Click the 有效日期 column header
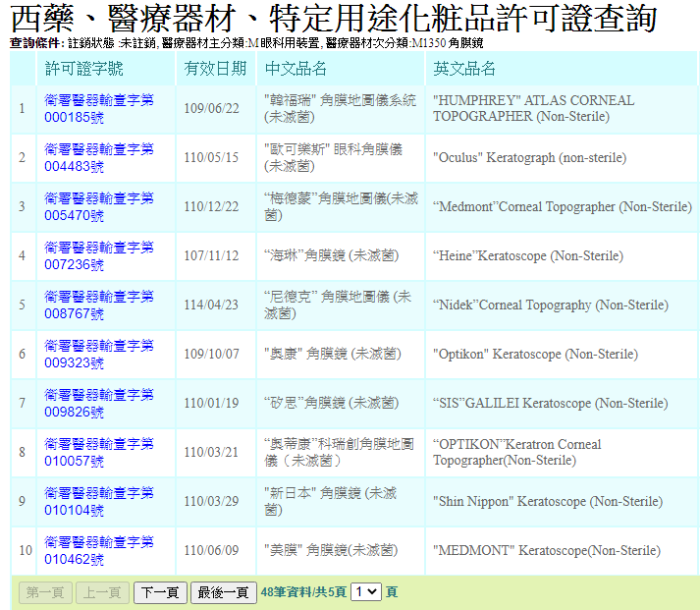Screen dimensions: 700x610 (x=215, y=69)
